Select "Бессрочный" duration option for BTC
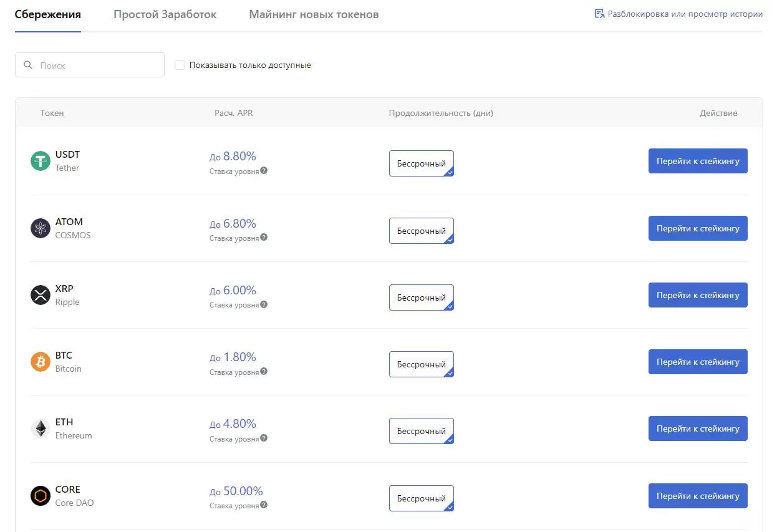 (x=421, y=364)
